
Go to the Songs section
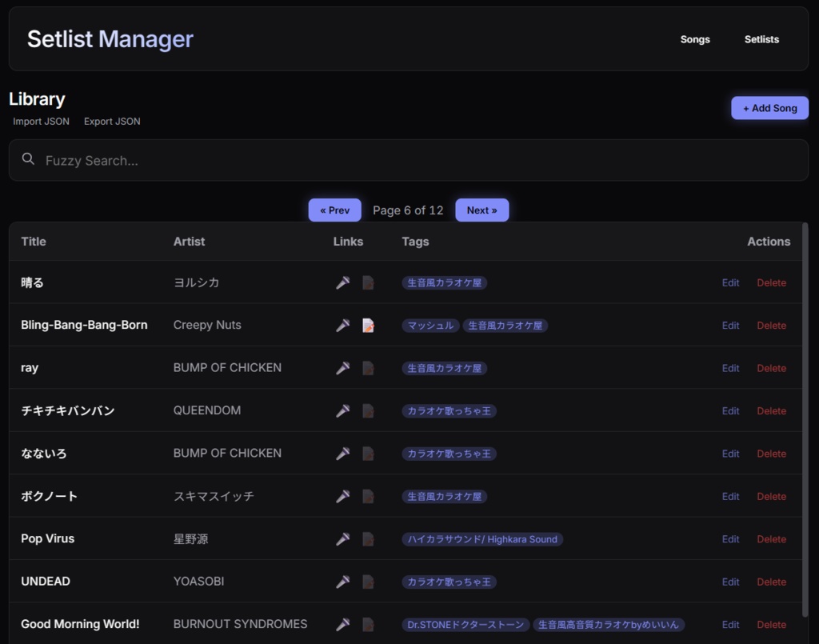[694, 39]
